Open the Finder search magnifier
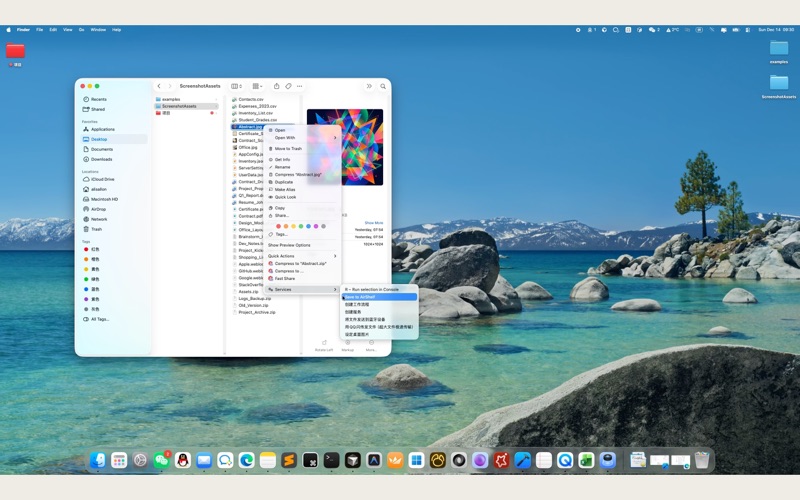Viewport: 800px width, 500px height. (x=383, y=86)
